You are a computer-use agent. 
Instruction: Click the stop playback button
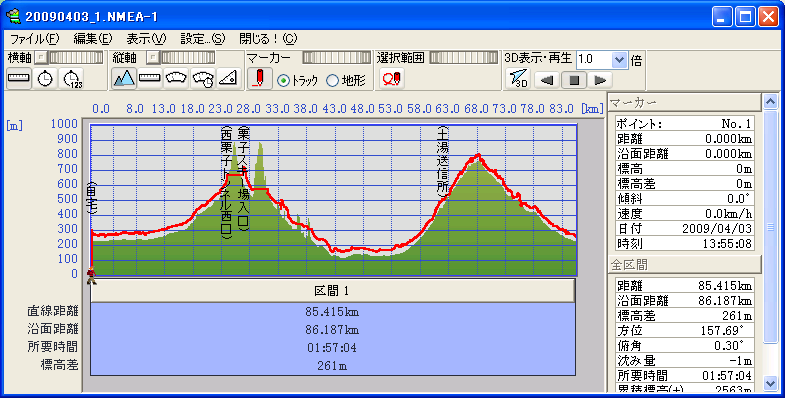(x=574, y=80)
